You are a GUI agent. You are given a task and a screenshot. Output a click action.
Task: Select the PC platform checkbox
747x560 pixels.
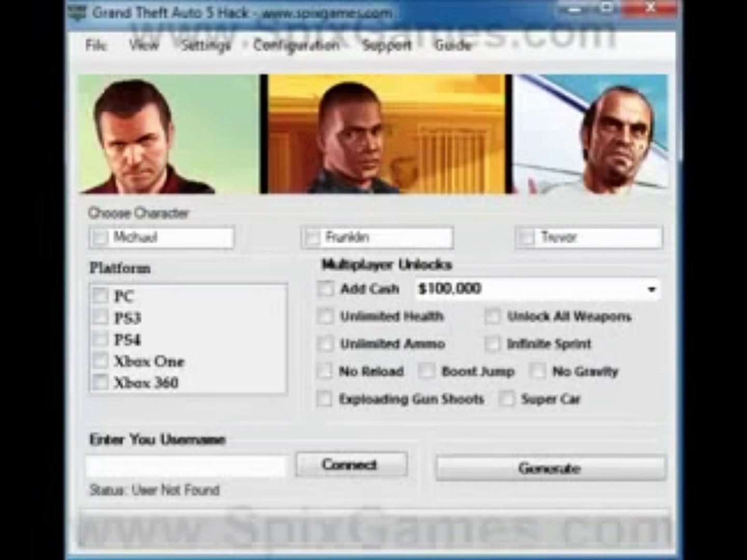[100, 296]
